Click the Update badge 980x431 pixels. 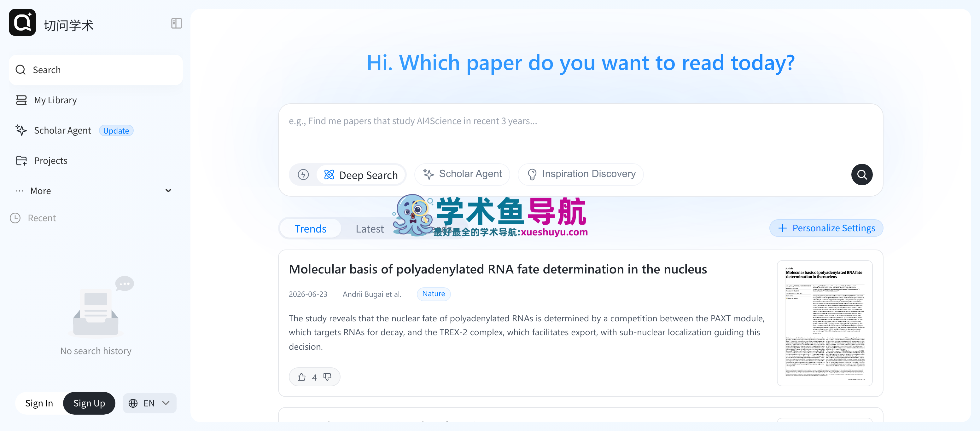116,131
